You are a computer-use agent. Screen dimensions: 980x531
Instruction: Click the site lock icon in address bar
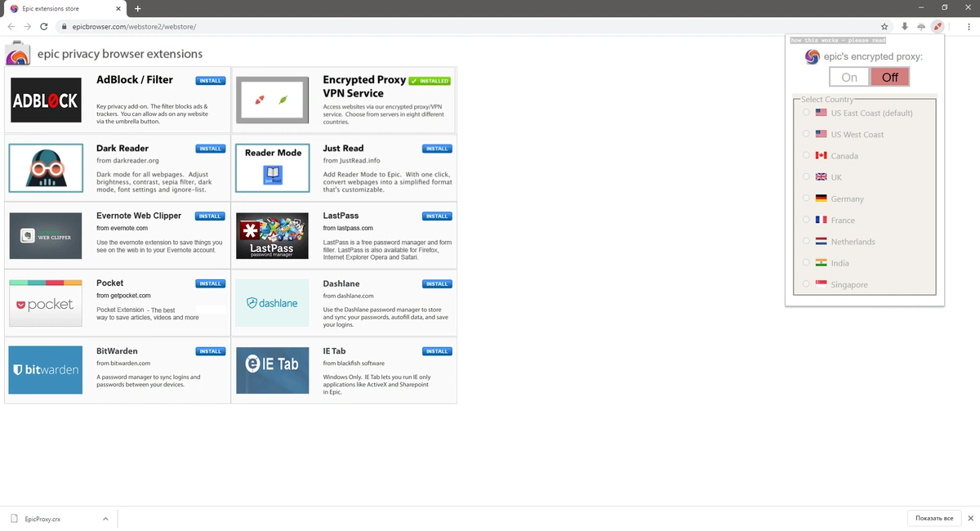64,26
